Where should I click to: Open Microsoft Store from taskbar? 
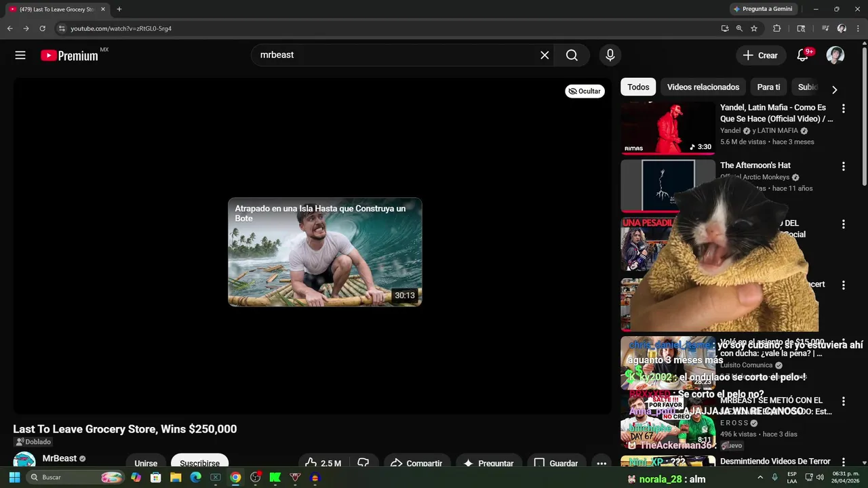(x=156, y=477)
